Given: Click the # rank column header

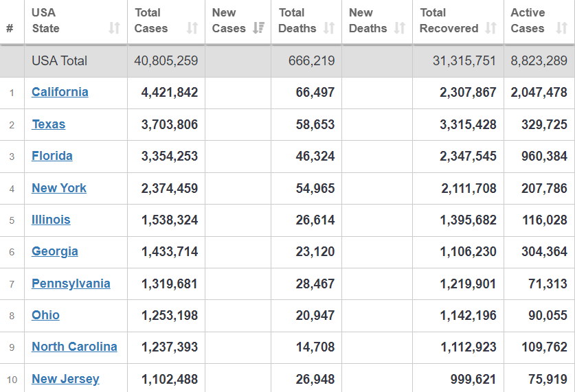Looking at the screenshot, I should pos(10,28).
